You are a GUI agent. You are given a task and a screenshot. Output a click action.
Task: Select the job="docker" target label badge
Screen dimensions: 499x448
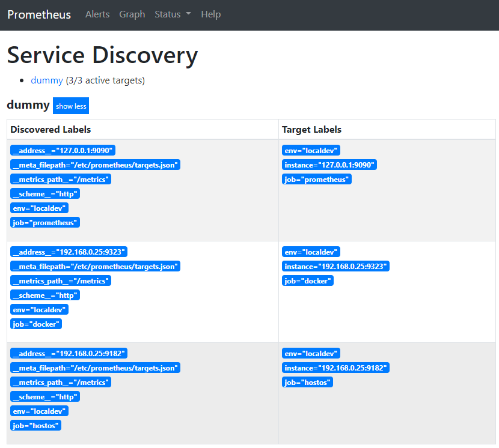[308, 280]
